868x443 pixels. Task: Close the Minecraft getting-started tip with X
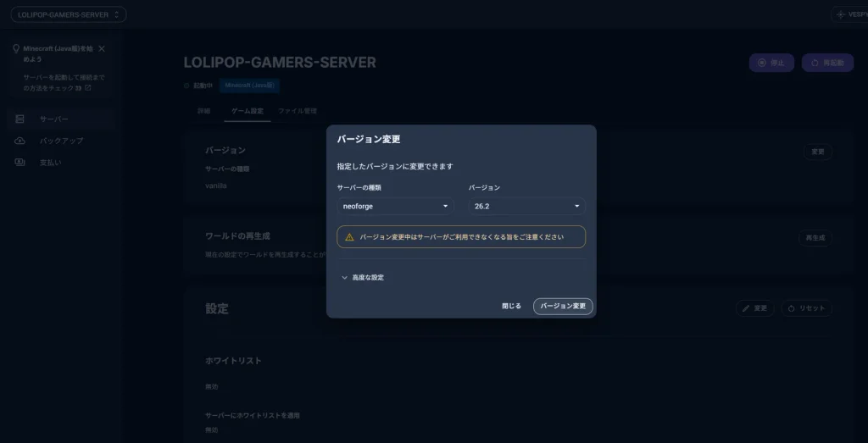pyautogui.click(x=102, y=48)
